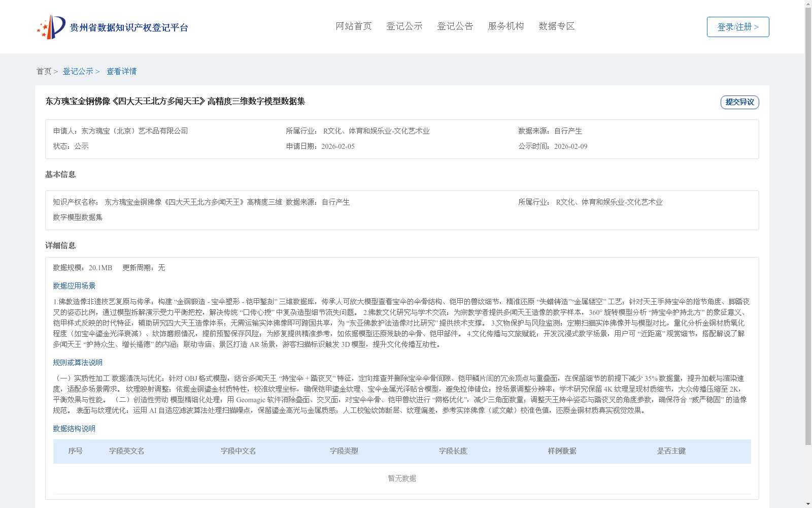The height and width of the screenshot is (508, 812).
Task: Click the 规则或算法说明 heading
Action: [78, 363]
